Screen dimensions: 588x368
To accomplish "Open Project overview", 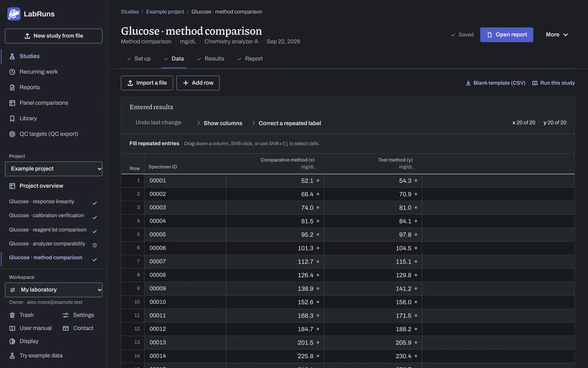I will [x=53, y=186].
